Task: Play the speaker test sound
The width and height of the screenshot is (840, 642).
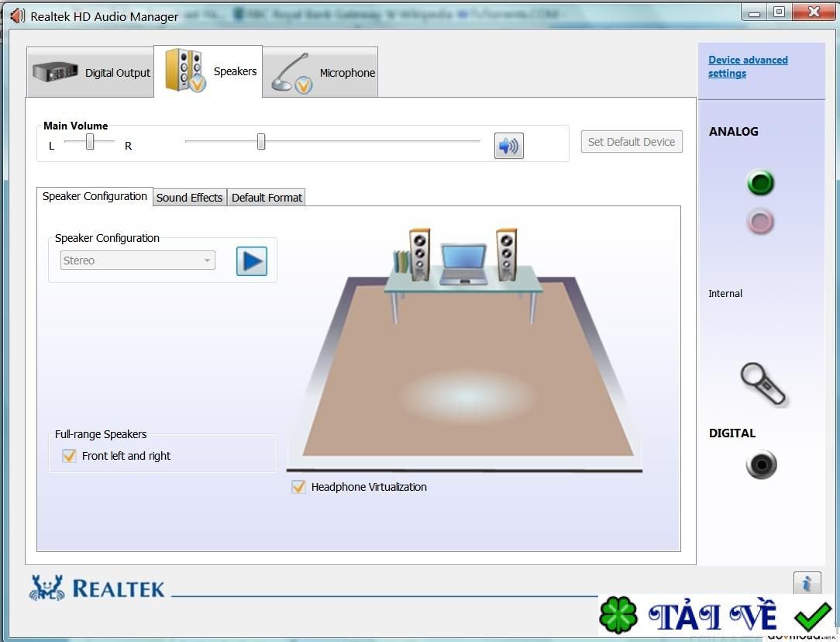Action: pyautogui.click(x=250, y=261)
